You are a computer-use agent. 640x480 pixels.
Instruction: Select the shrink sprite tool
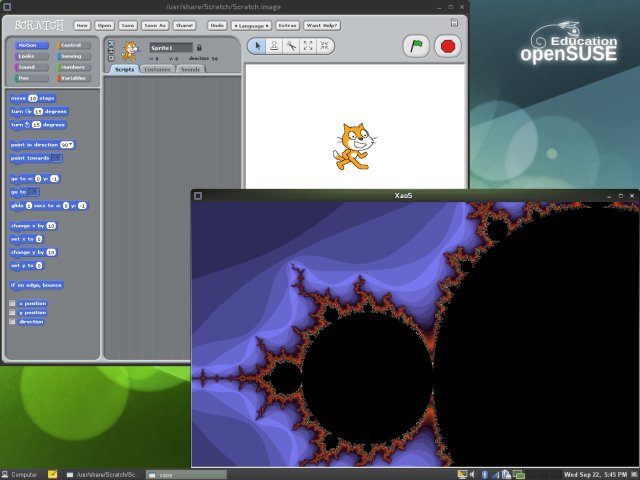[x=324, y=45]
